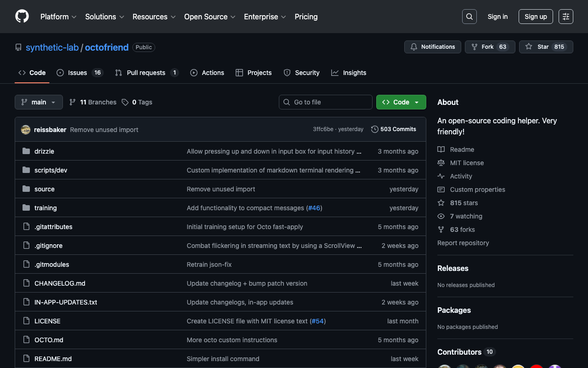This screenshot has width=588, height=368.
Task: Click the Sign up button
Action: click(x=535, y=17)
